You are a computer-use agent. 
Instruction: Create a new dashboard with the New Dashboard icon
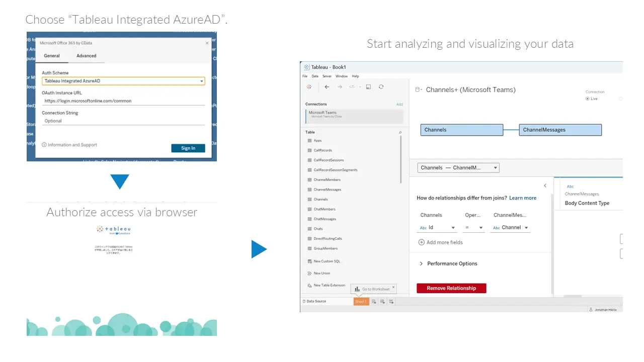click(x=382, y=301)
